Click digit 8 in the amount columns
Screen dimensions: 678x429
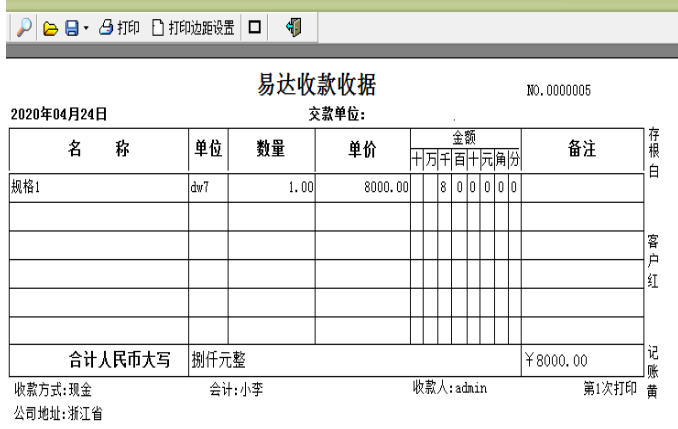pyautogui.click(x=443, y=188)
